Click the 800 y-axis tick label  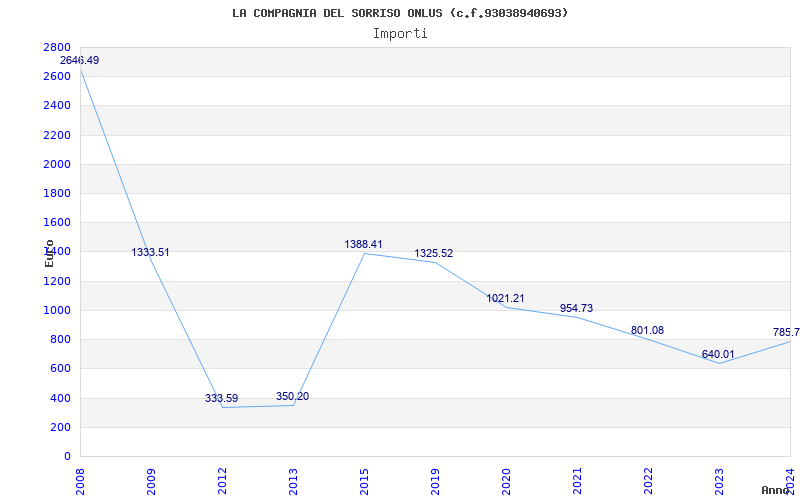point(60,339)
